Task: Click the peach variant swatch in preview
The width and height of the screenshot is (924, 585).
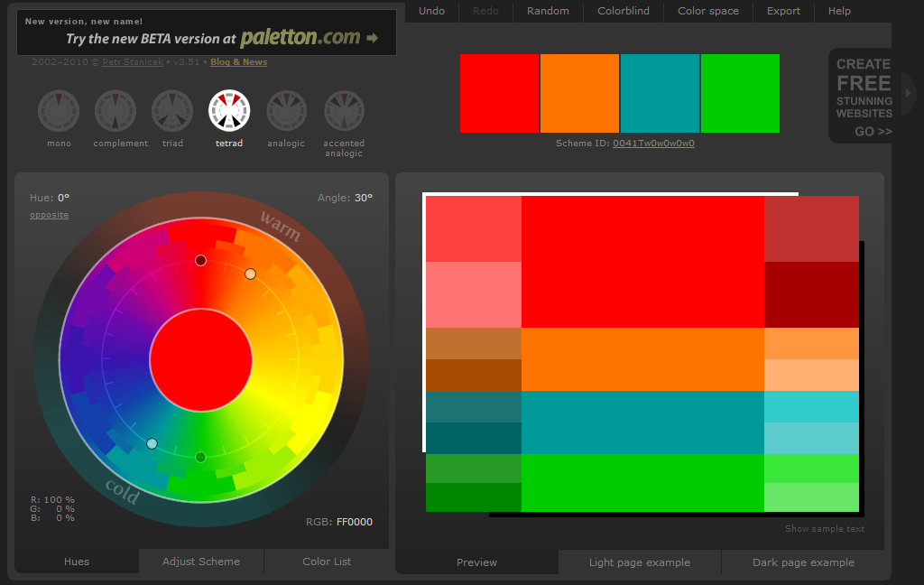Action: coord(811,375)
